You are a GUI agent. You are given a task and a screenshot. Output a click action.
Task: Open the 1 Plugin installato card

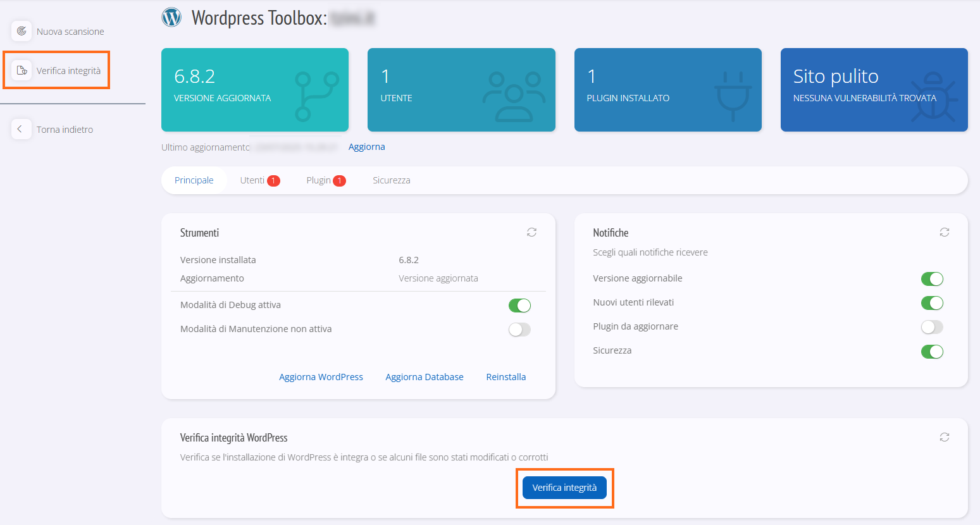click(668, 90)
